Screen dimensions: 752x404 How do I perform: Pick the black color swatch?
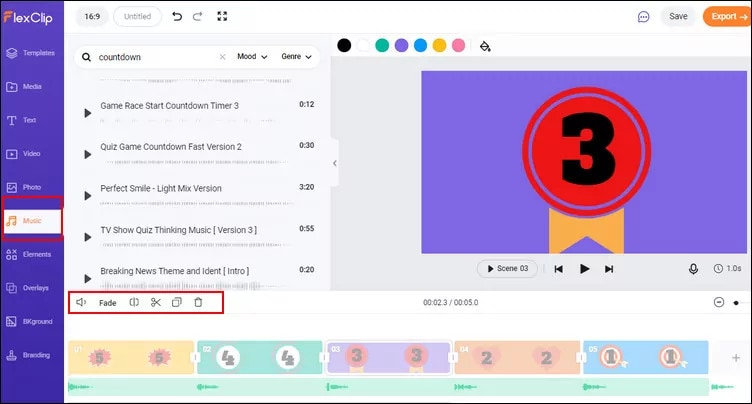[x=344, y=46]
